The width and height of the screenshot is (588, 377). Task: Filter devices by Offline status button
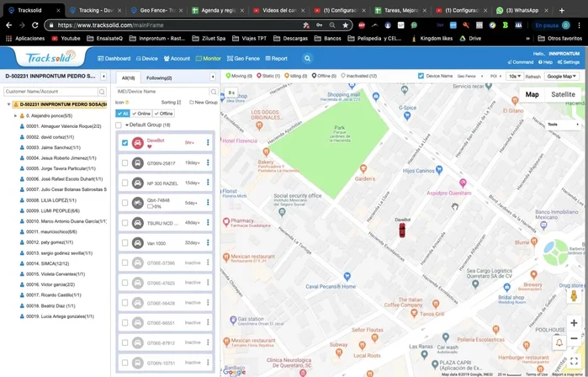coord(163,114)
